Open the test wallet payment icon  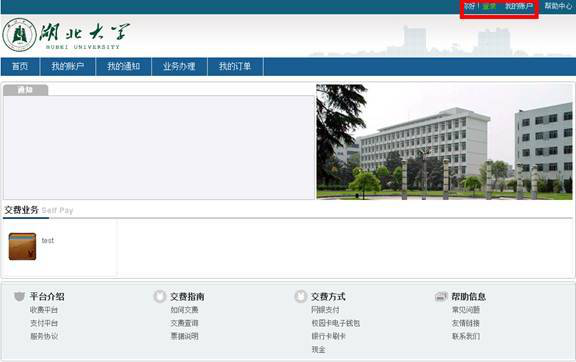tap(22, 246)
